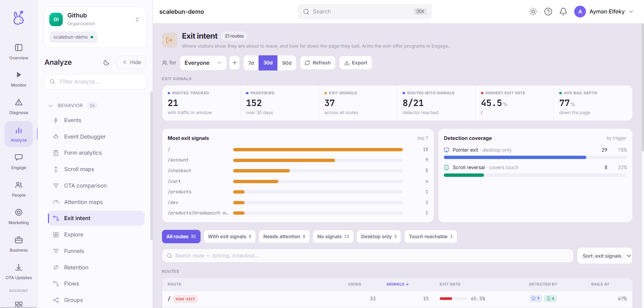Screen dimensions: 644x308
Task: Open the notifications bell
Action: pyautogui.click(x=563, y=12)
